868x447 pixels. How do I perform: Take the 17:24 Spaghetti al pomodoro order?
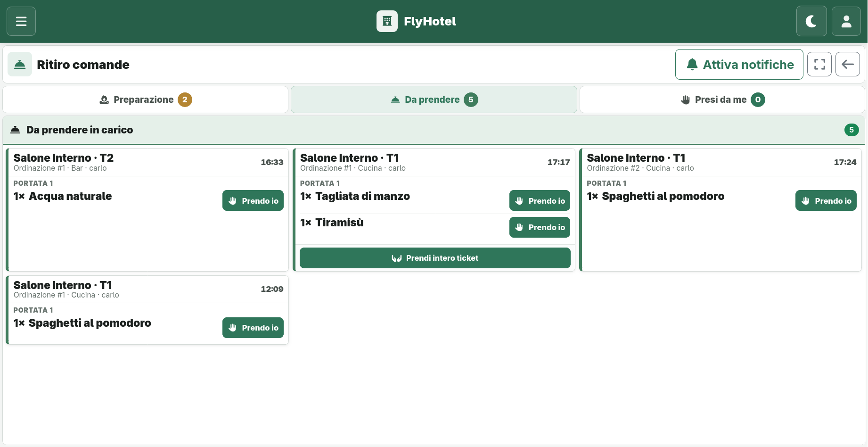coord(826,201)
